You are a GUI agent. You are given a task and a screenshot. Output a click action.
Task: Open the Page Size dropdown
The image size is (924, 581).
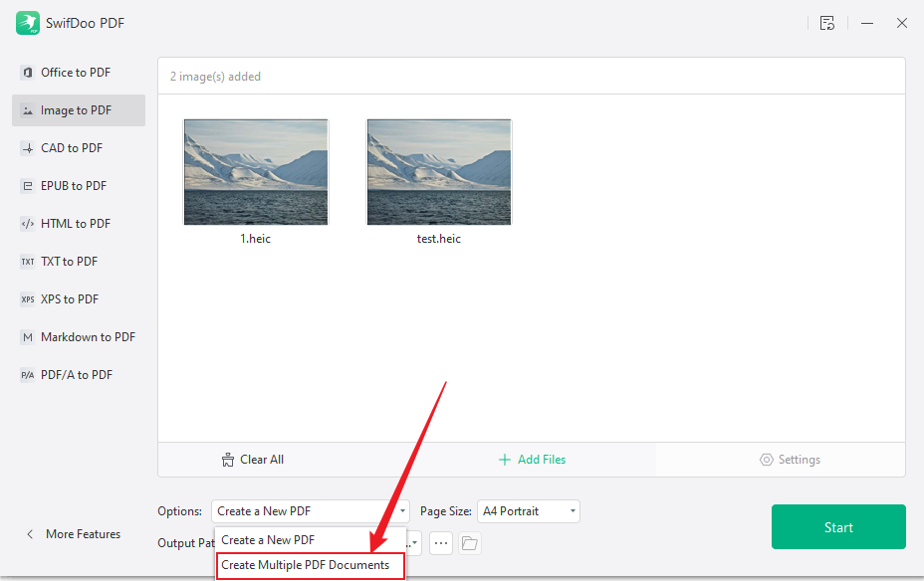tap(528, 510)
